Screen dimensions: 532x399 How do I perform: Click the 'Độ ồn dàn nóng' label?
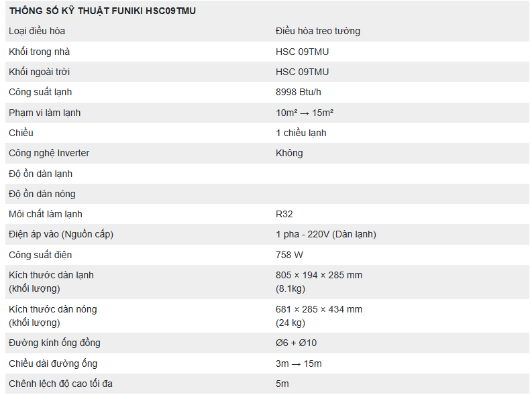click(x=42, y=194)
